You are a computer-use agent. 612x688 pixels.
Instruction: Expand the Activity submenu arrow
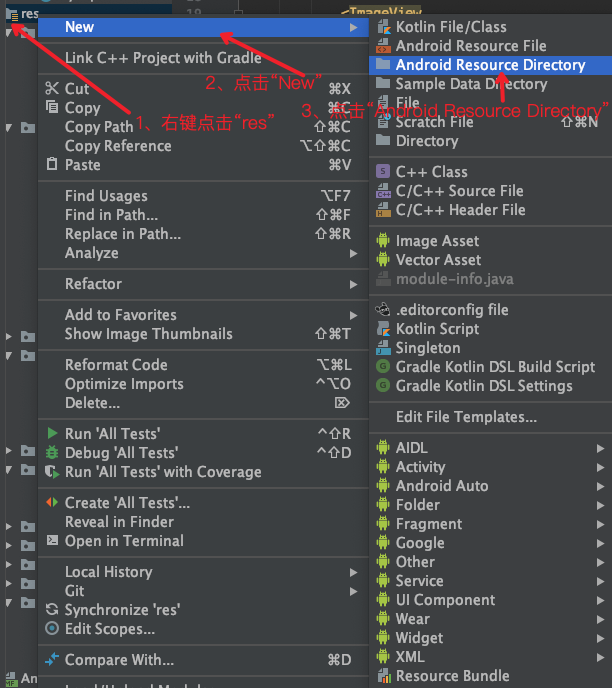(600, 467)
